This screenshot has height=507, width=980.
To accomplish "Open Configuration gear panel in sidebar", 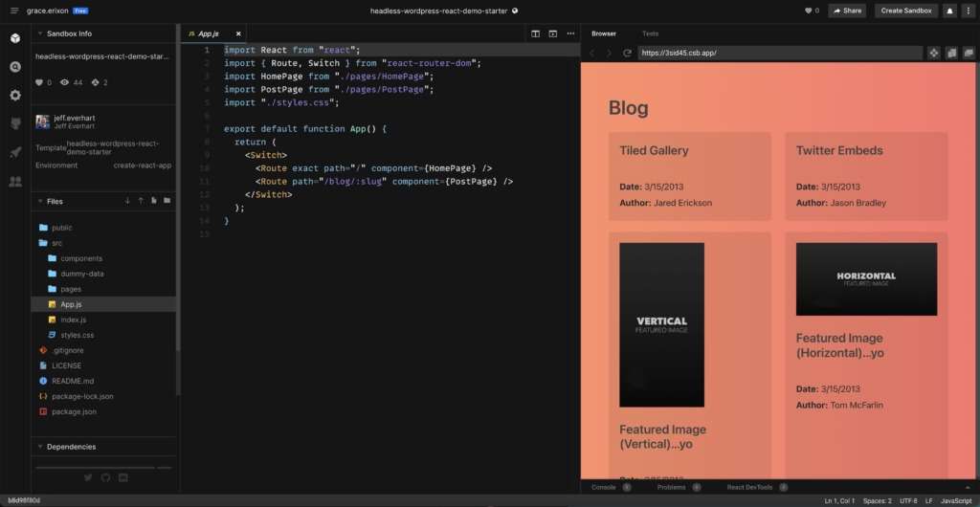I will pos(15,96).
